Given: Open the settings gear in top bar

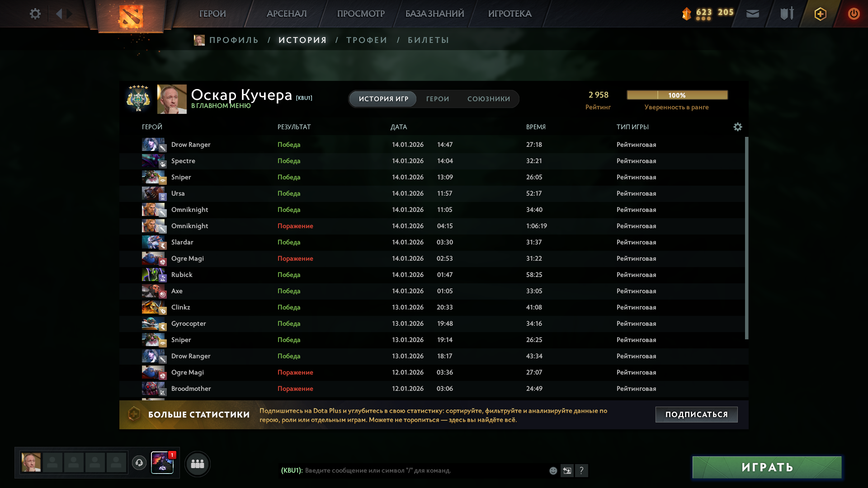Looking at the screenshot, I should [x=35, y=14].
